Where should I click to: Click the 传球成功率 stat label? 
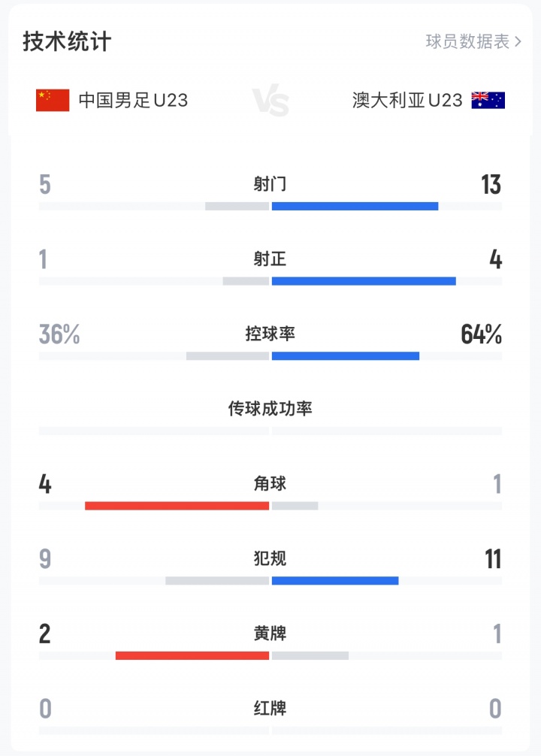270,409
